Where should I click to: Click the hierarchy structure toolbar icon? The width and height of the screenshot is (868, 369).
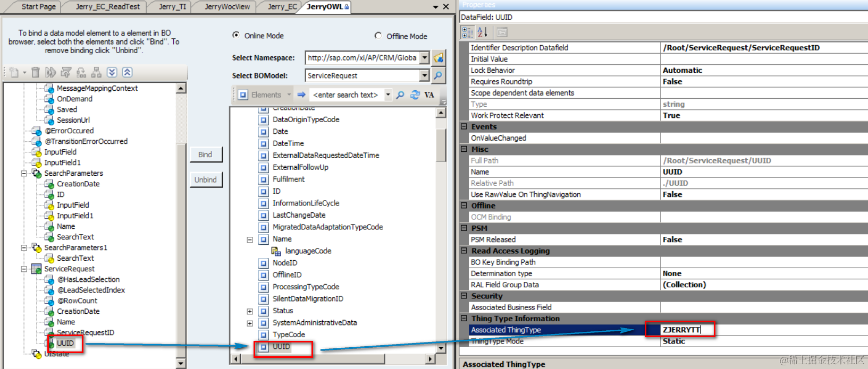(97, 72)
